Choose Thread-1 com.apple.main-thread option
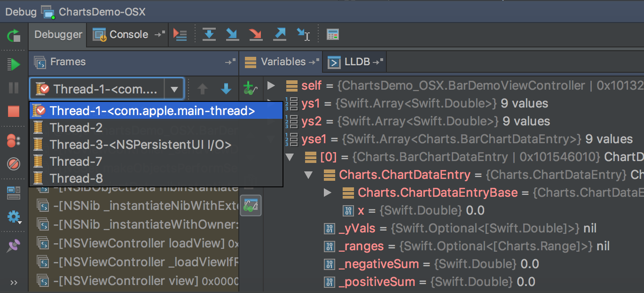This screenshot has height=293, width=644. point(157,111)
